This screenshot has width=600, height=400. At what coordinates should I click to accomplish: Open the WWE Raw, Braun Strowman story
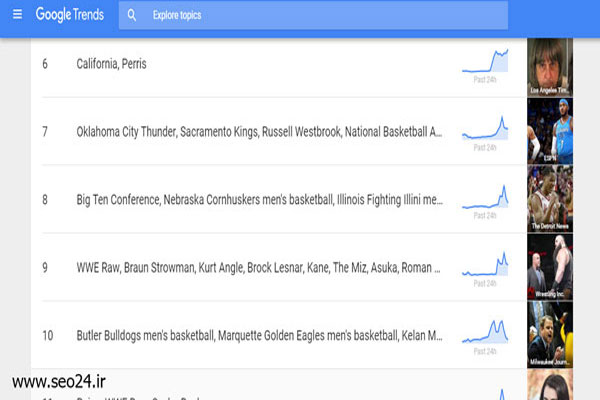point(258,267)
